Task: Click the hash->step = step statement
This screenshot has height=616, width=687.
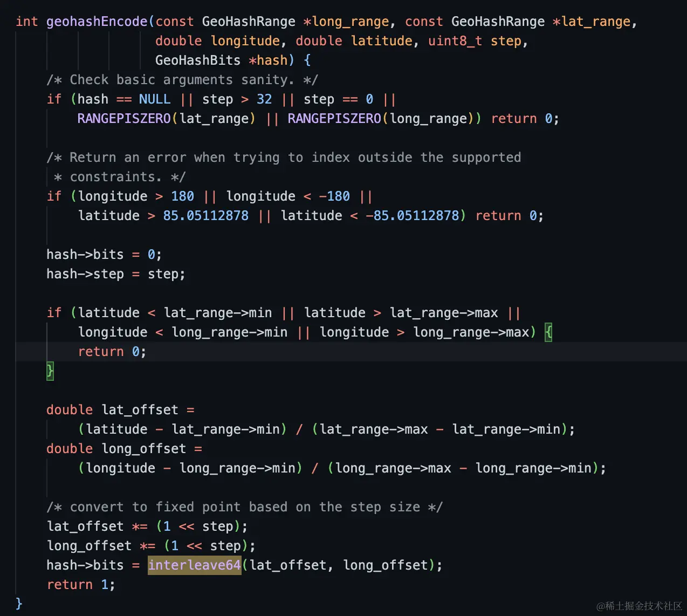Action: click(115, 273)
